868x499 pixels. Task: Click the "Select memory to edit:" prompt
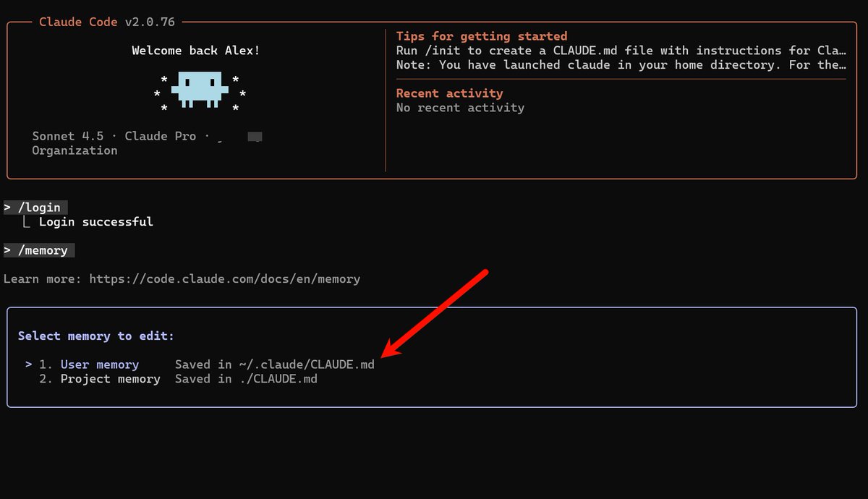pos(96,336)
